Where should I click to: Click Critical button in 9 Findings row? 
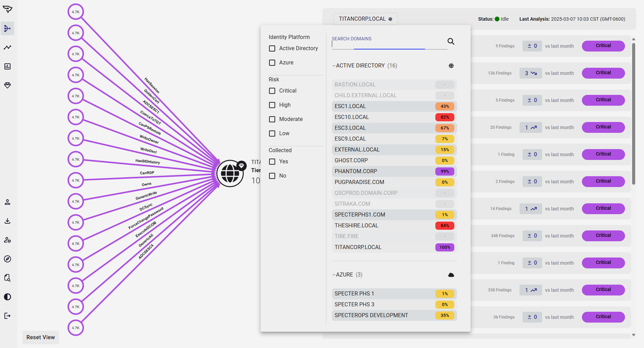[x=603, y=46]
